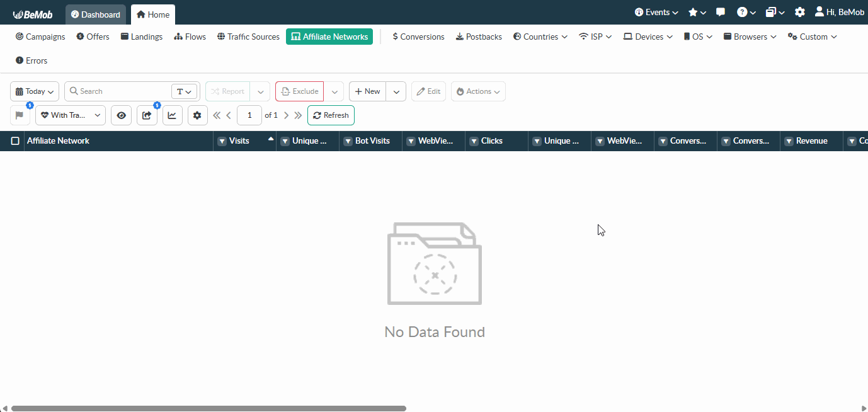Click the Exclude button
Viewport: 868px width, 412px height.
pos(300,91)
